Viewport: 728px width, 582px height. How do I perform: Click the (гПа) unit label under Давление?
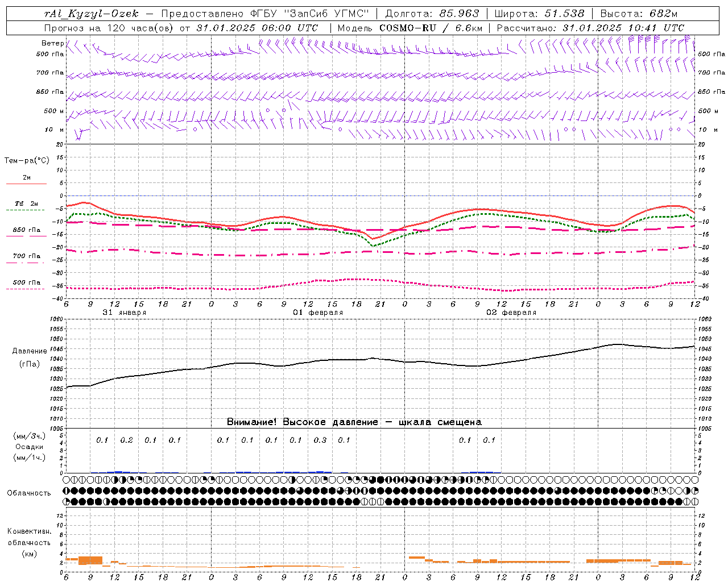click(30, 364)
